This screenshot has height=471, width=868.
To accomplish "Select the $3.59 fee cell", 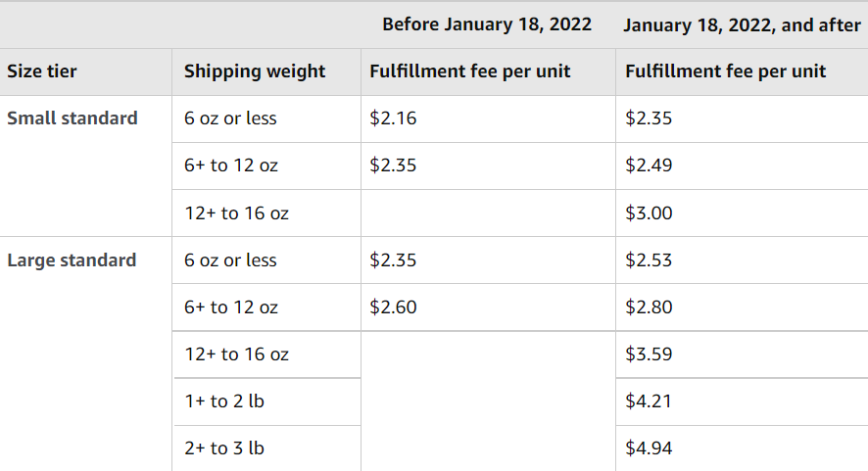I will click(x=649, y=354).
